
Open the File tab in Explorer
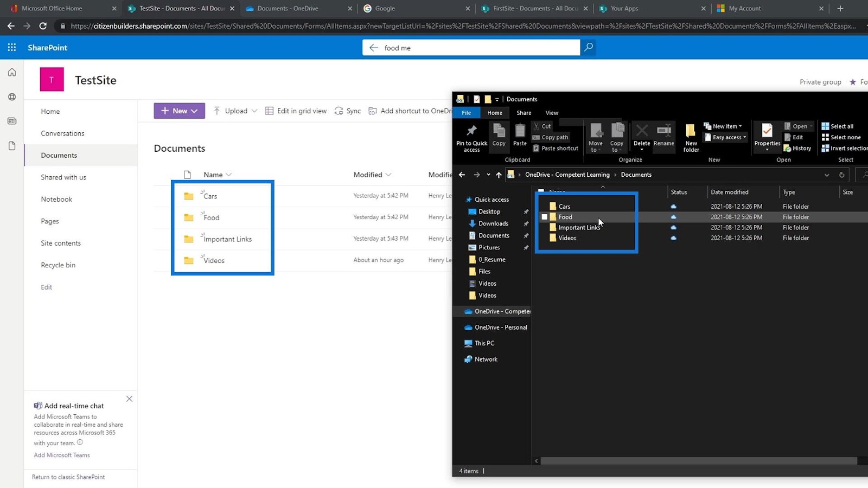tap(467, 113)
